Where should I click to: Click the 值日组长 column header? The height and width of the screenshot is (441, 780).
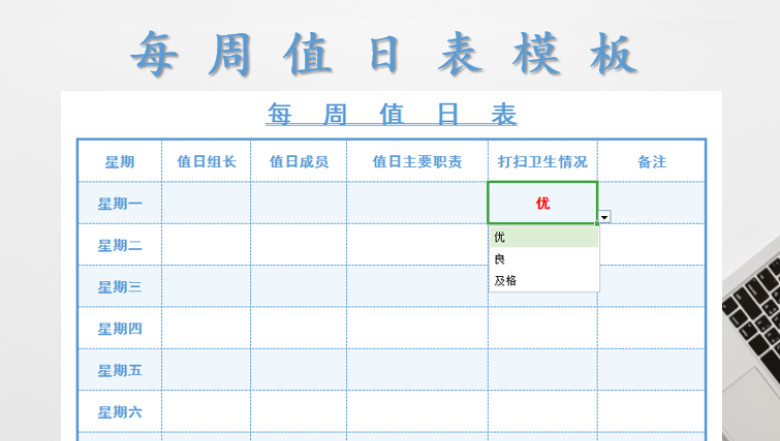click(206, 162)
